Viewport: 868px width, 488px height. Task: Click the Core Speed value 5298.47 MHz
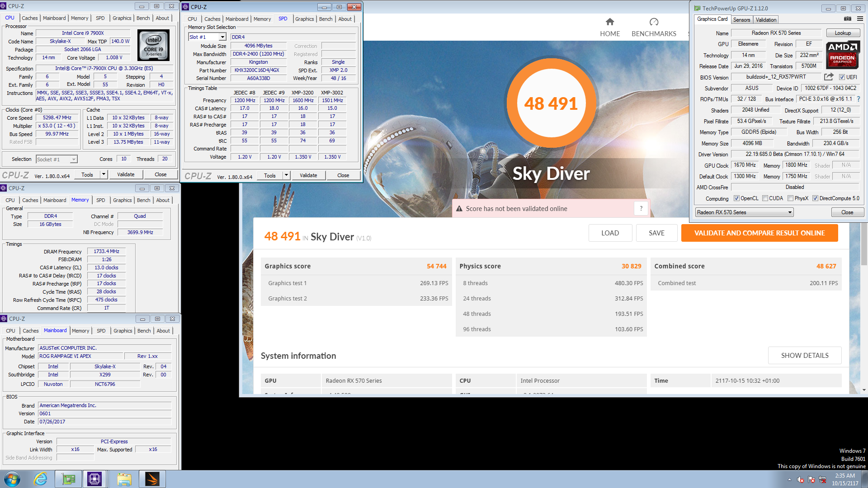click(x=57, y=117)
